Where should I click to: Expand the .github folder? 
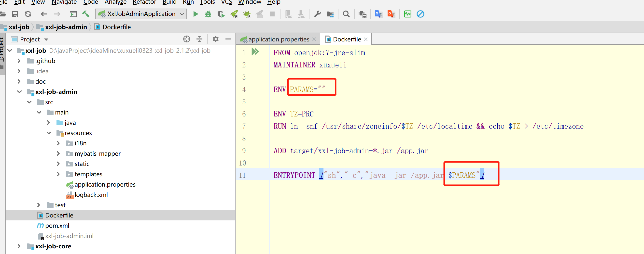(x=19, y=61)
